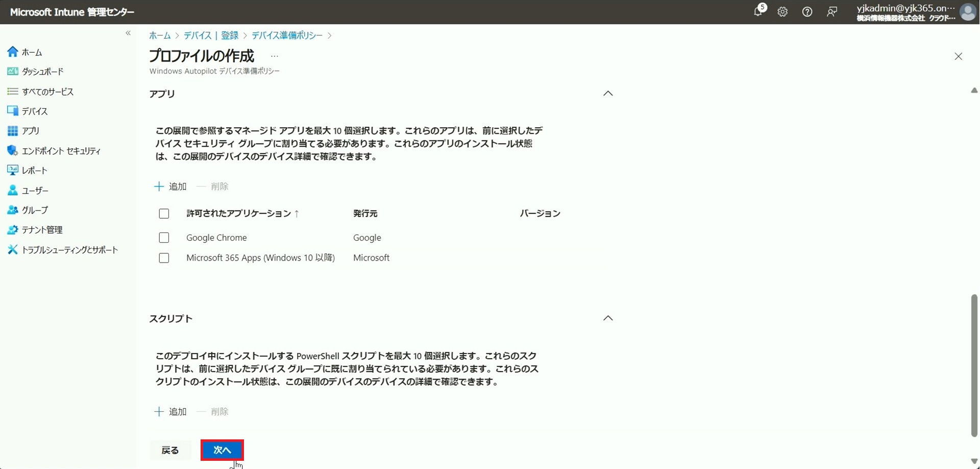Click the レポート reports icon
Screen dimensions: 980x469
coord(13,170)
